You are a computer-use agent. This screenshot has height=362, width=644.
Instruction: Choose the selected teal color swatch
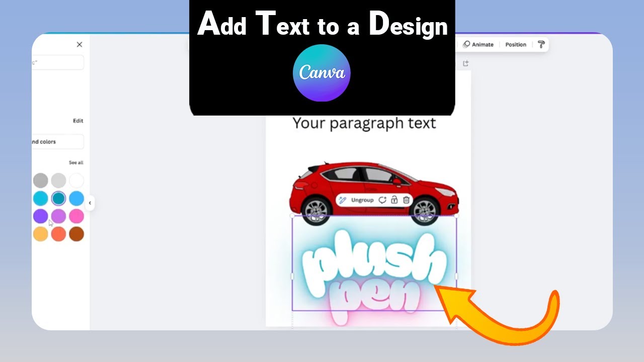click(58, 199)
